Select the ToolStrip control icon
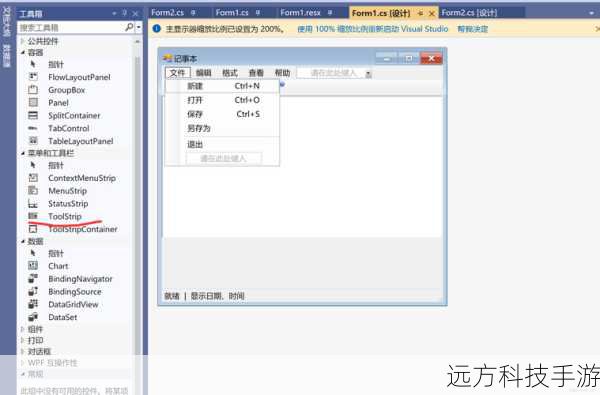600x395 pixels. tap(33, 216)
